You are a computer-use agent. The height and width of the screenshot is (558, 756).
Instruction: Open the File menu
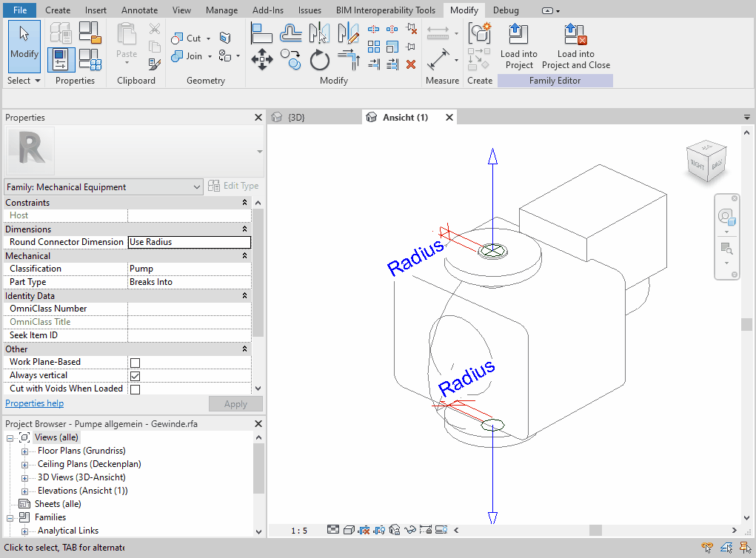tap(20, 10)
